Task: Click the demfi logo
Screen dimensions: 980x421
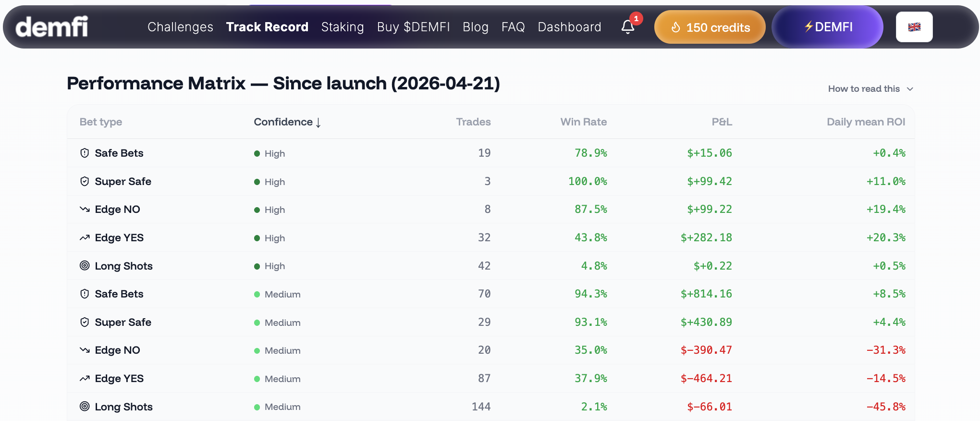Action: [x=52, y=27]
